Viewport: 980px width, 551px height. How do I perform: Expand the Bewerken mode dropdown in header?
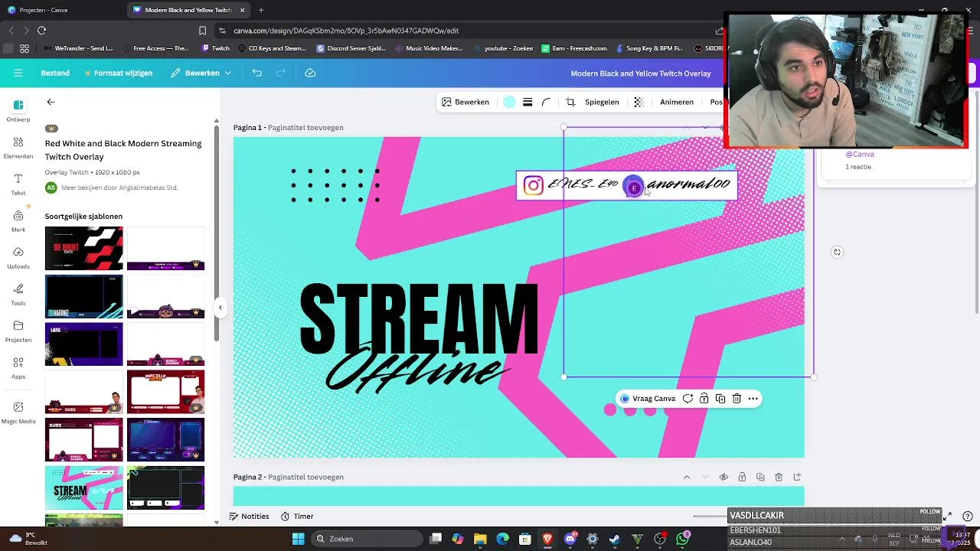point(201,73)
